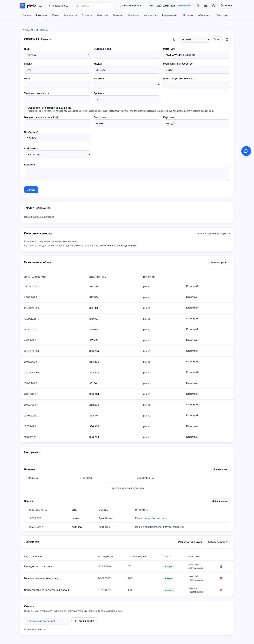
Task: Open the Вид dropdown showing влекач
Action: click(58, 55)
